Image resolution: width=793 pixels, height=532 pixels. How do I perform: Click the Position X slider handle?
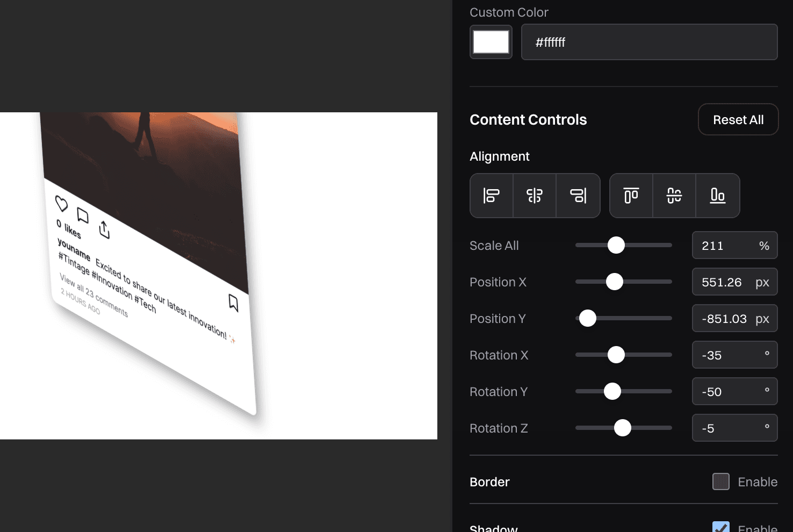point(615,282)
